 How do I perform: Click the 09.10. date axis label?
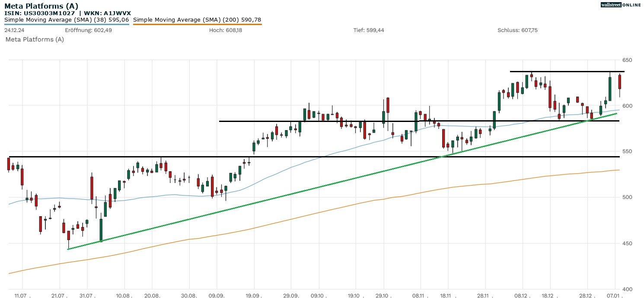(319, 295)
